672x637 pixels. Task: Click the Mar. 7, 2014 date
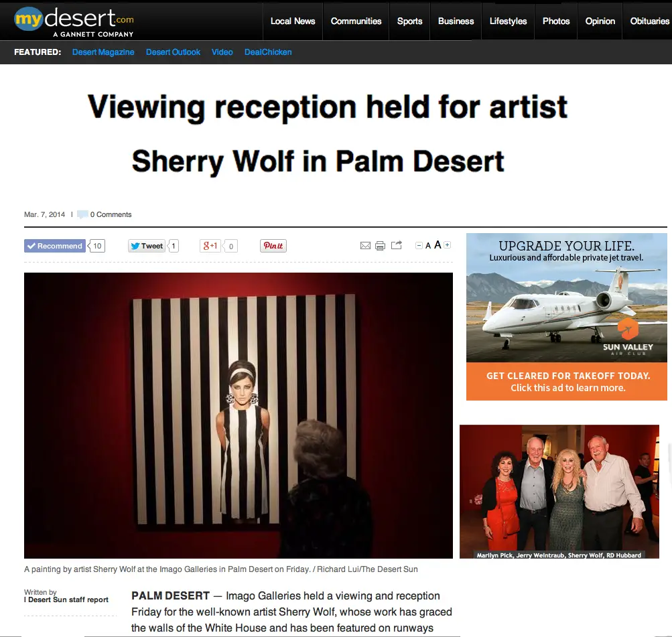tap(45, 214)
